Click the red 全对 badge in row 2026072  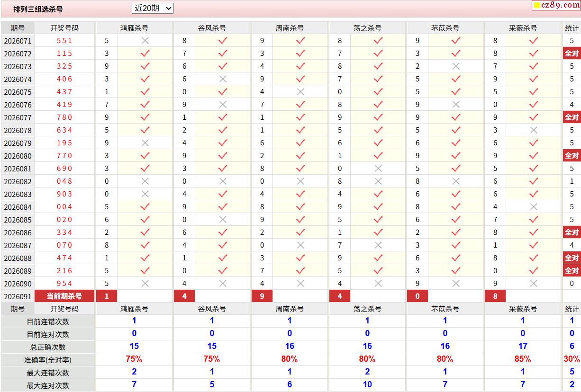coord(572,53)
